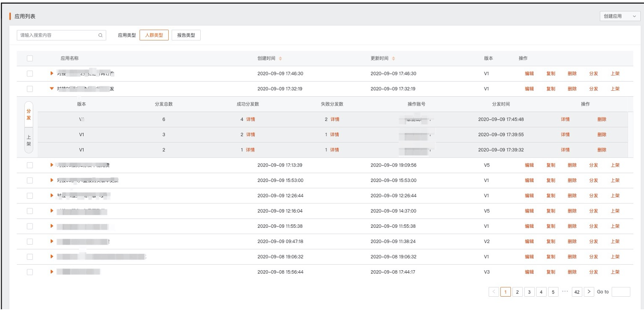Switch to vertical 上架 side tab
The image size is (644, 311).
pyautogui.click(x=29, y=140)
